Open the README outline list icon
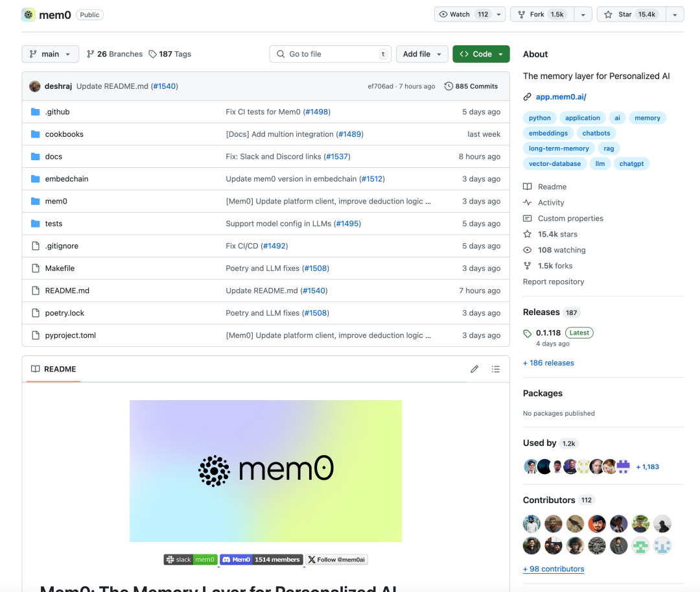 (496, 369)
